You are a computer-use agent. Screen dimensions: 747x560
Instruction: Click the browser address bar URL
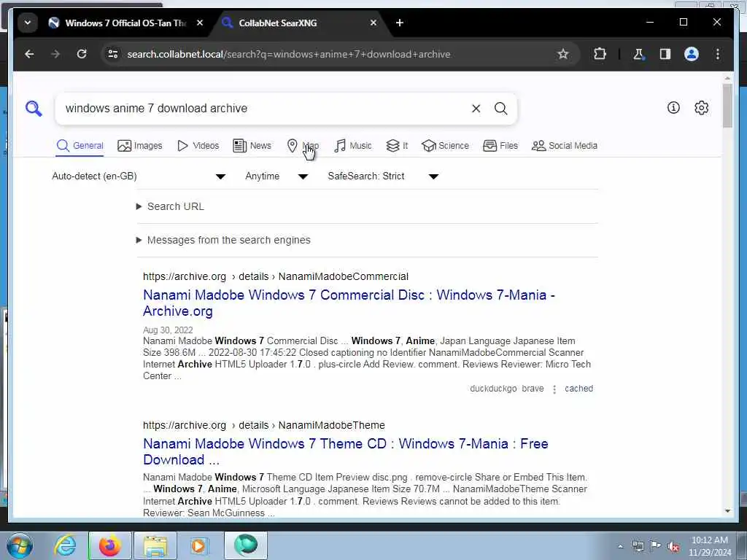(x=289, y=54)
